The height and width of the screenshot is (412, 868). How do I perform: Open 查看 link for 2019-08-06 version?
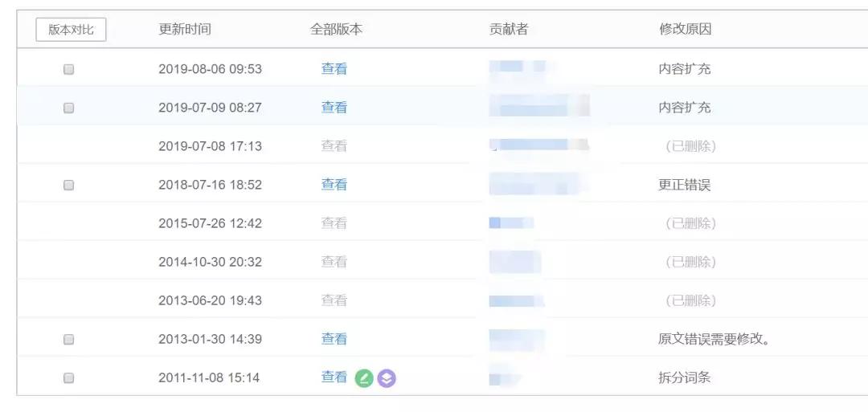(x=334, y=69)
